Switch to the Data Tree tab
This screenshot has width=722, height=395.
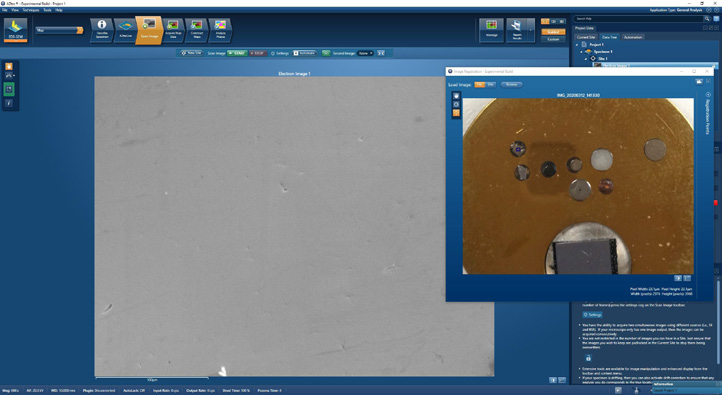[609, 37]
